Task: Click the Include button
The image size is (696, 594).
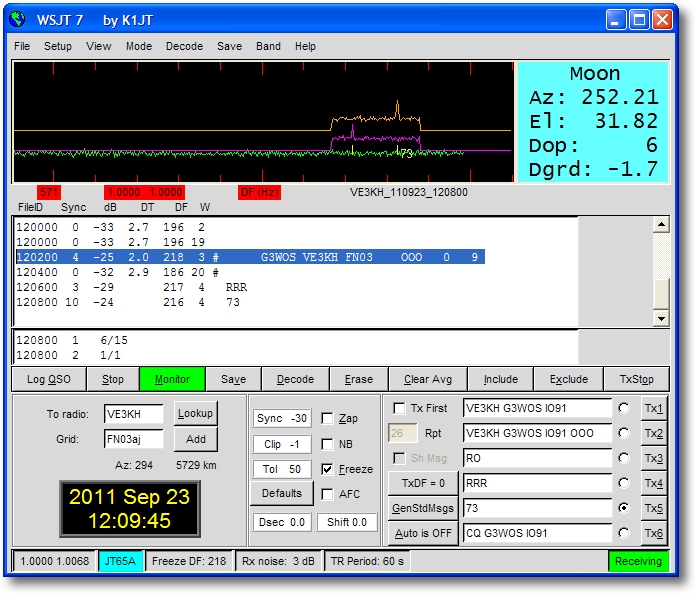Action: (x=501, y=380)
